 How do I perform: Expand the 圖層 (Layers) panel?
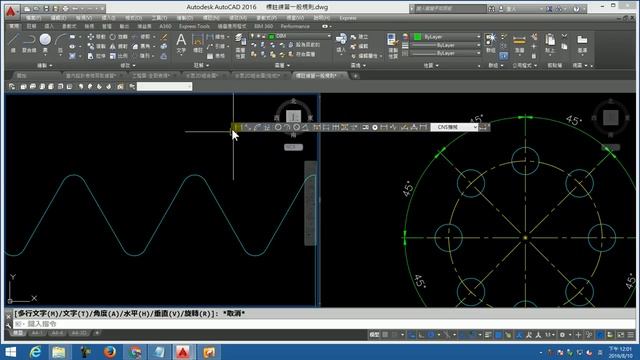pyautogui.click(x=282, y=65)
